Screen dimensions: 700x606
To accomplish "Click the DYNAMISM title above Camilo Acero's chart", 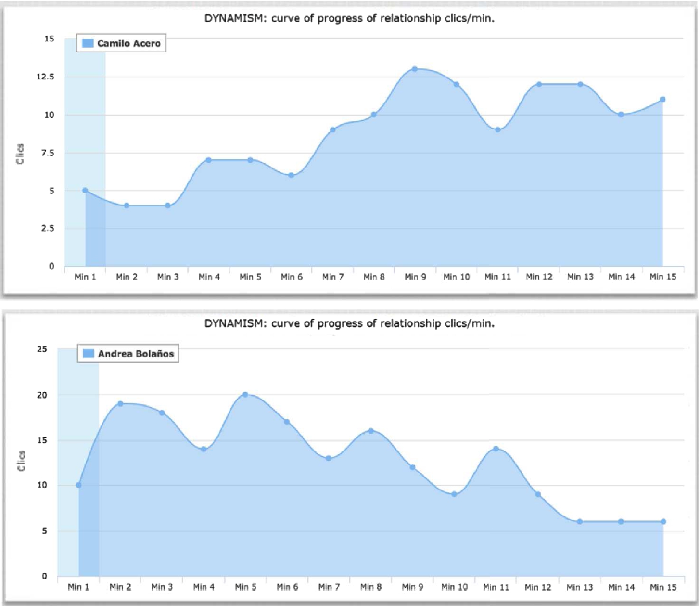I will click(349, 19).
